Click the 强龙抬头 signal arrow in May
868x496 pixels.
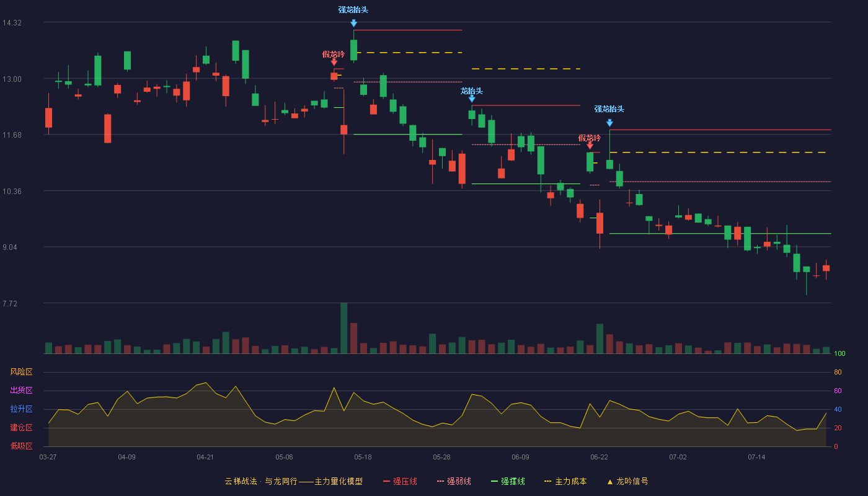(x=353, y=23)
